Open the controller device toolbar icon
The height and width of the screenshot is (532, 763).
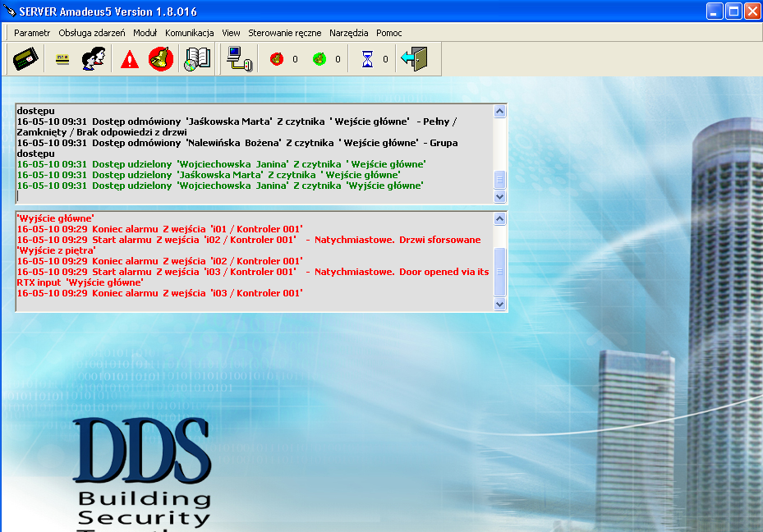pyautogui.click(x=25, y=59)
